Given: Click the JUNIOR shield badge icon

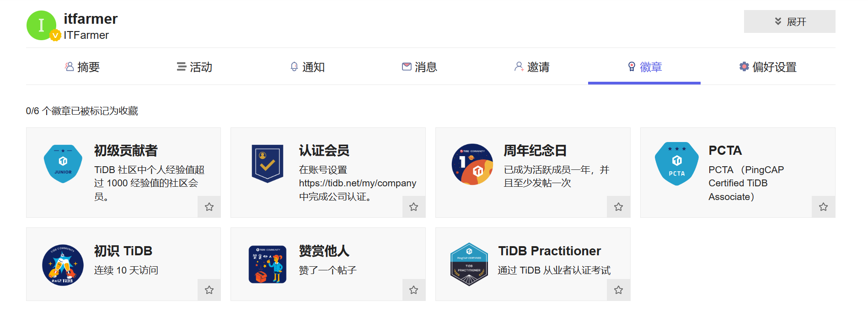Looking at the screenshot, I should [63, 164].
